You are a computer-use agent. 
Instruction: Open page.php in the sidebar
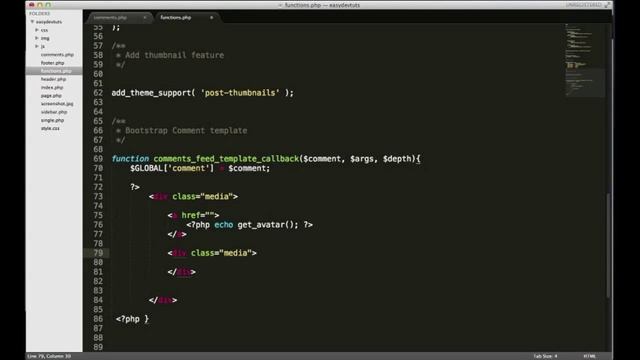(51, 96)
